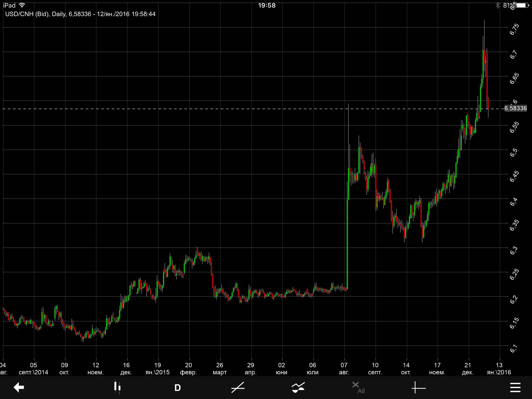The image size is (532, 399).
Task: Tap the 6,58336 current price label
Action: [x=515, y=108]
